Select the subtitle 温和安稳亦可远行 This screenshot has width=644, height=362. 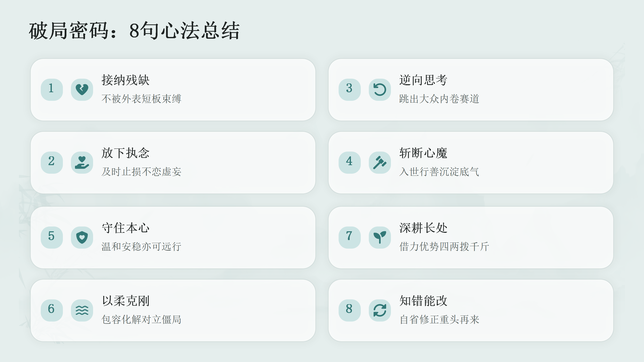point(141,247)
